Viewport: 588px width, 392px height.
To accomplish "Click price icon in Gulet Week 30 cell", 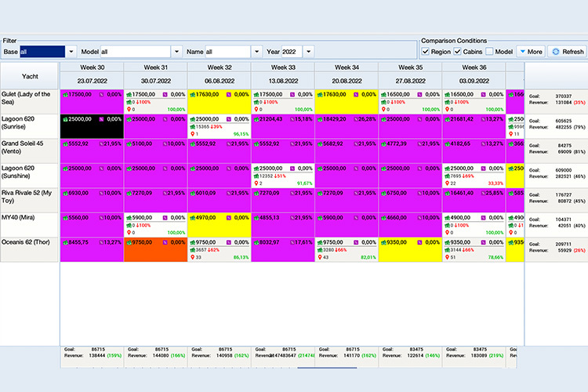I will click(66, 94).
